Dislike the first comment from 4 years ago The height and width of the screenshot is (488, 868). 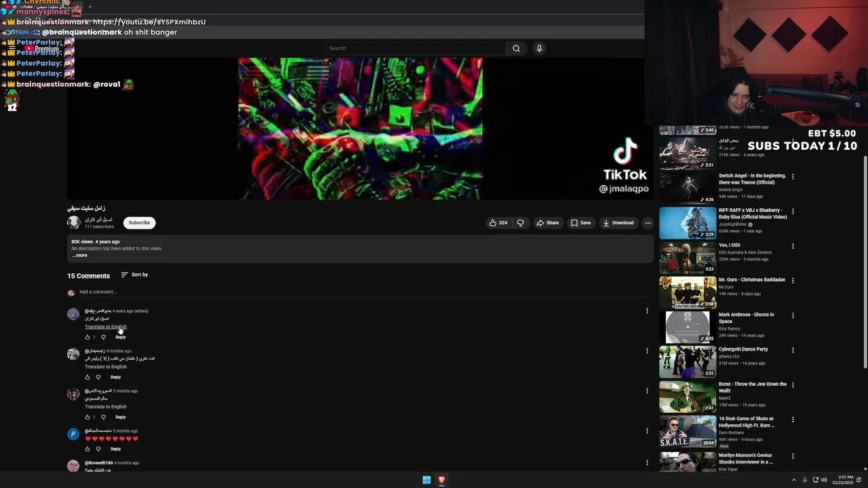(103, 337)
